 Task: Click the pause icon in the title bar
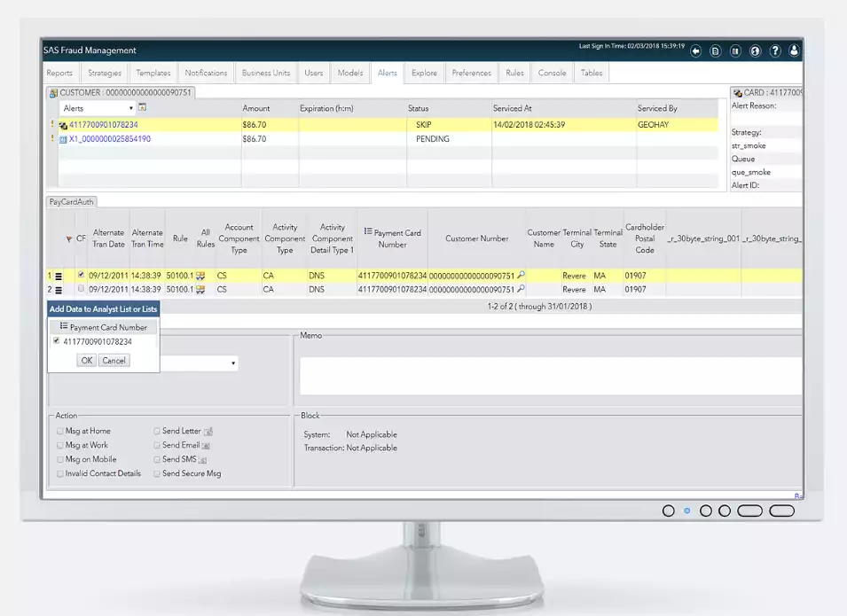click(735, 51)
